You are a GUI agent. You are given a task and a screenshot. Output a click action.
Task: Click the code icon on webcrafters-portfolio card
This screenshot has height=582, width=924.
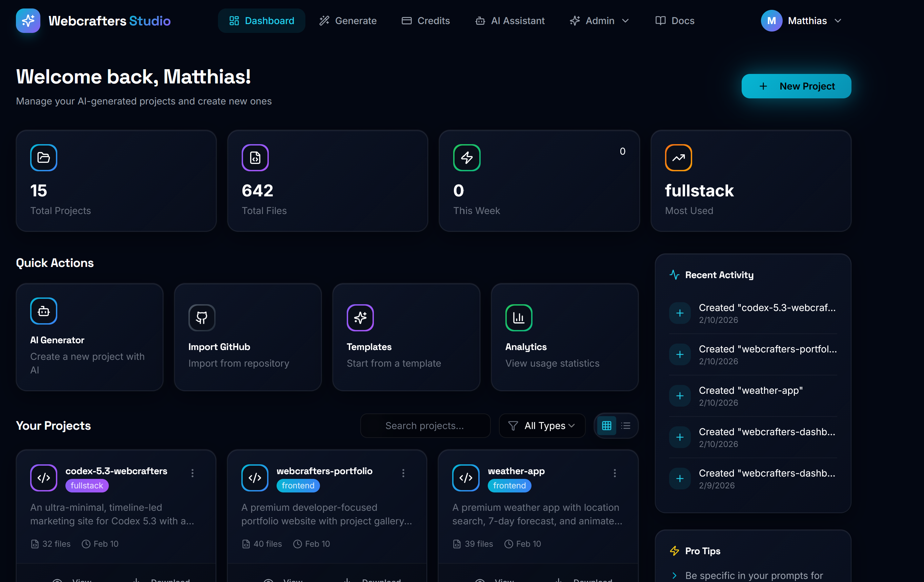click(x=255, y=478)
